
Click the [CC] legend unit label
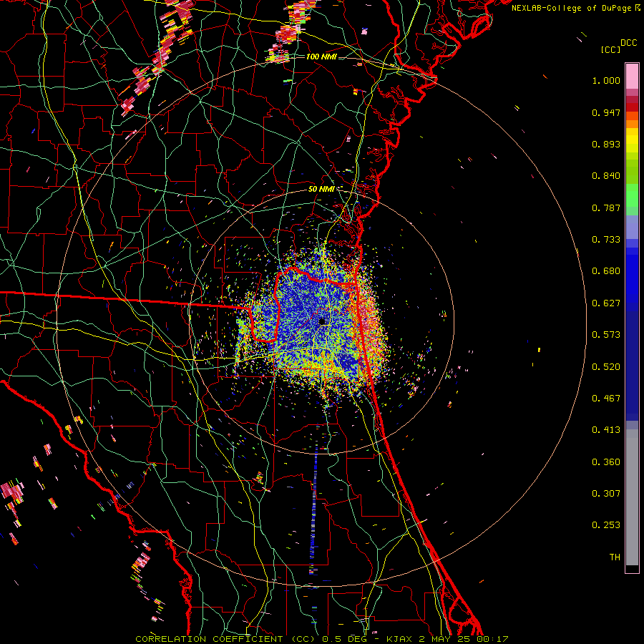(610, 49)
